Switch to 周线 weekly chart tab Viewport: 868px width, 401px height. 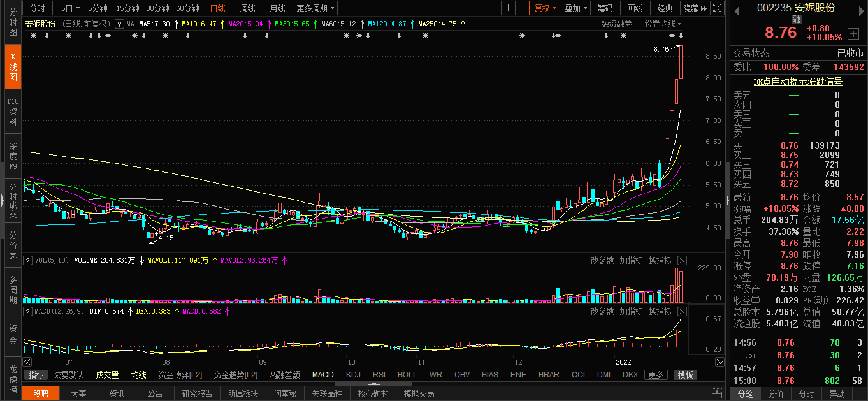[247, 8]
